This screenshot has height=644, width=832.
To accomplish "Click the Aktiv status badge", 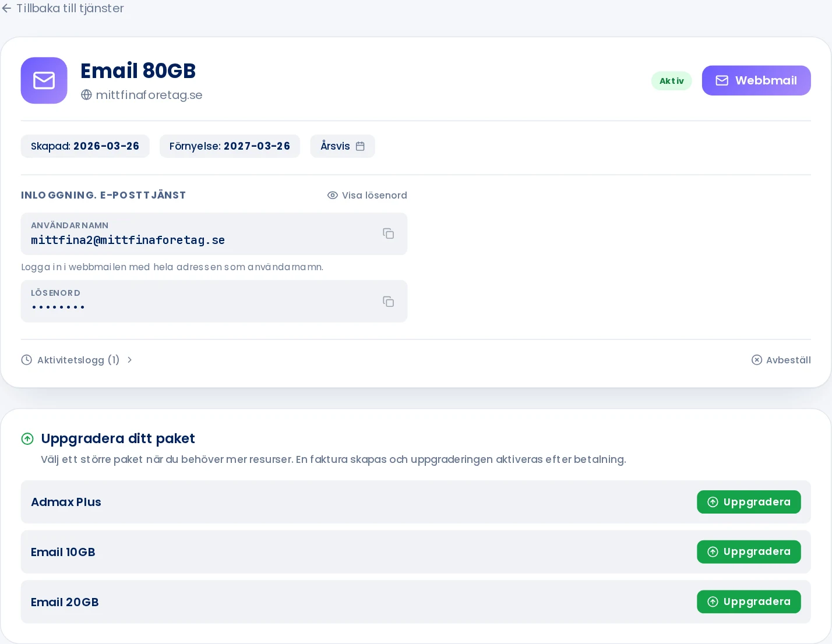I will 672,81.
